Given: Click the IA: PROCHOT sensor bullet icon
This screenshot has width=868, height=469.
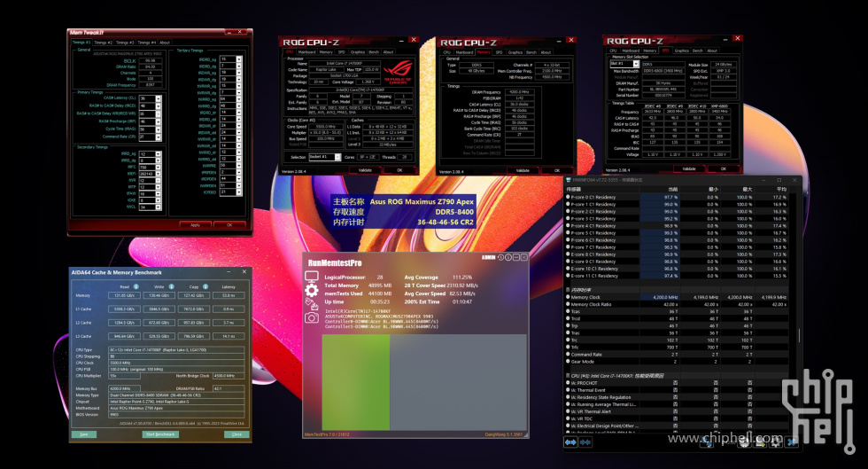Looking at the screenshot, I should pyautogui.click(x=568, y=382).
